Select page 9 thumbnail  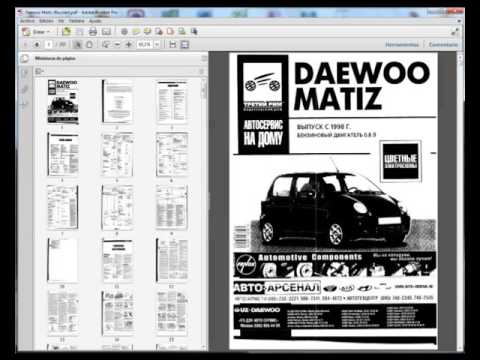(x=172, y=207)
